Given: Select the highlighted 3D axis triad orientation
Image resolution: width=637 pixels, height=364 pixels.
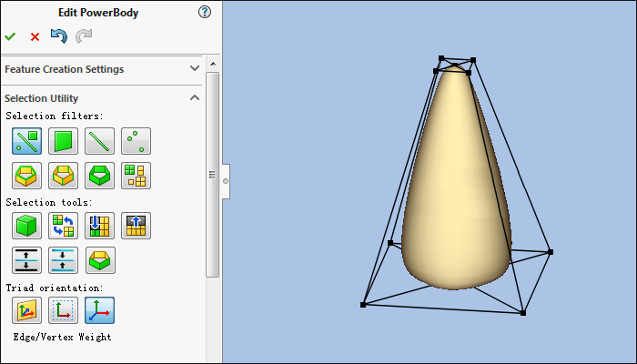Looking at the screenshot, I should (99, 310).
